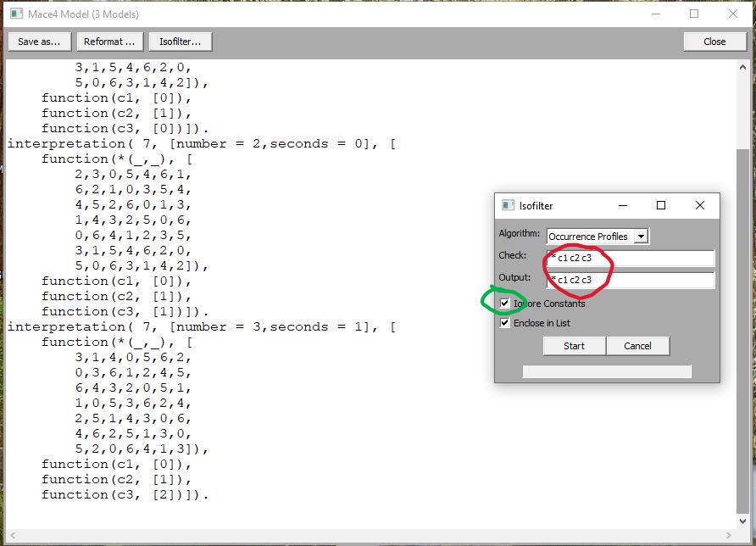Click the Isofilter dialog window icon
Image resolution: width=756 pixels, height=546 pixels.
pyautogui.click(x=508, y=205)
